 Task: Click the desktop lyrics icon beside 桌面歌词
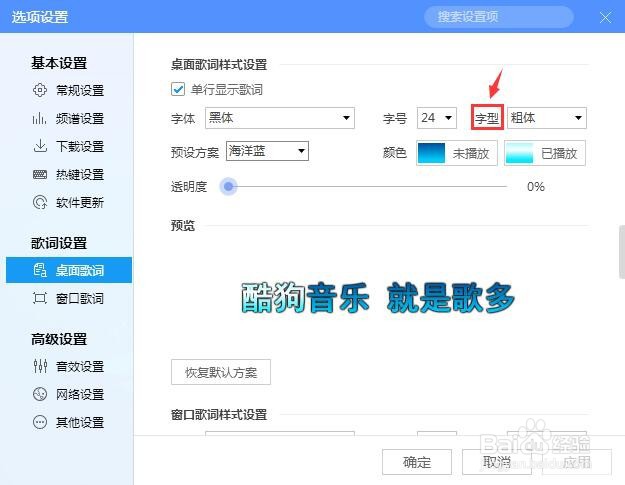tap(40, 270)
